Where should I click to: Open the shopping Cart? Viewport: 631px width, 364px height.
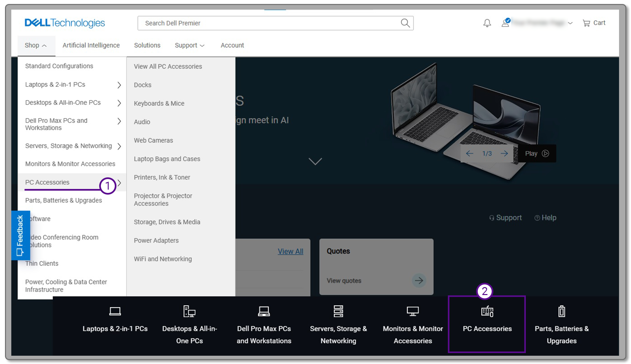[x=594, y=23]
